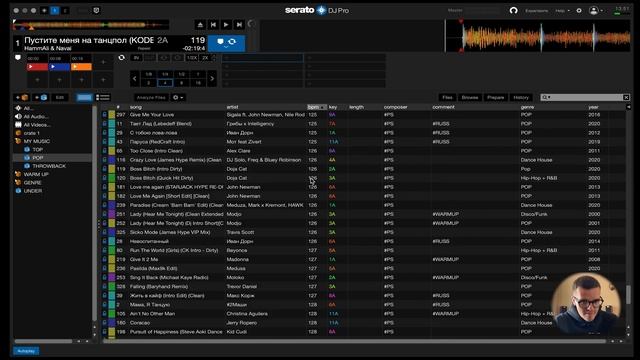Image resolution: width=640 pixels, height=360 pixels.
Task: Open the headphone cue icon in top bar
Action: click(x=513, y=10)
